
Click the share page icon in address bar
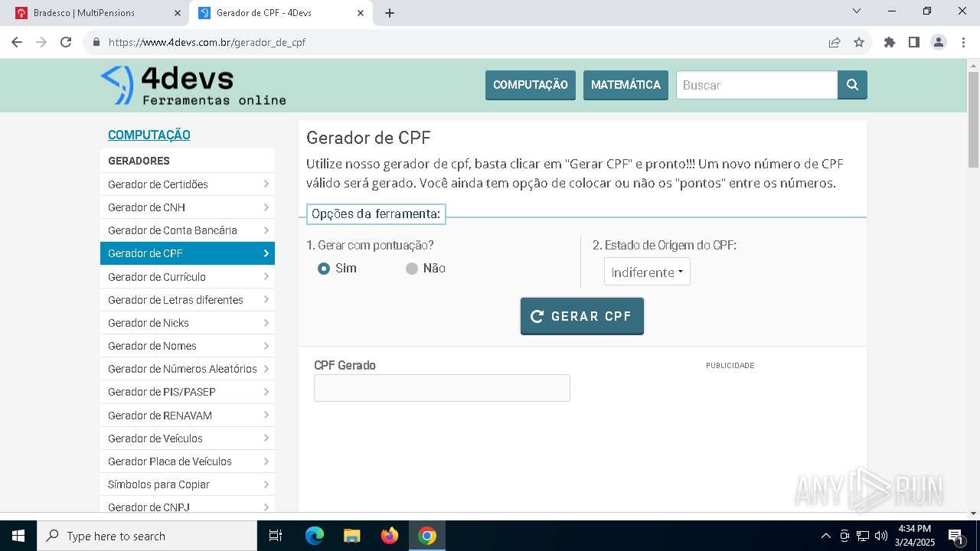pyautogui.click(x=835, y=42)
